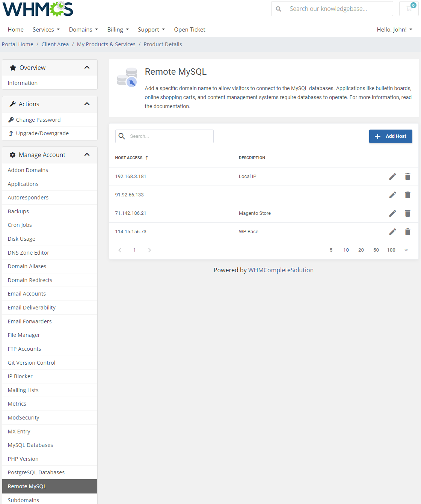Open MySQL Databases in sidebar
Screen dimensions: 421x504
coord(50,445)
